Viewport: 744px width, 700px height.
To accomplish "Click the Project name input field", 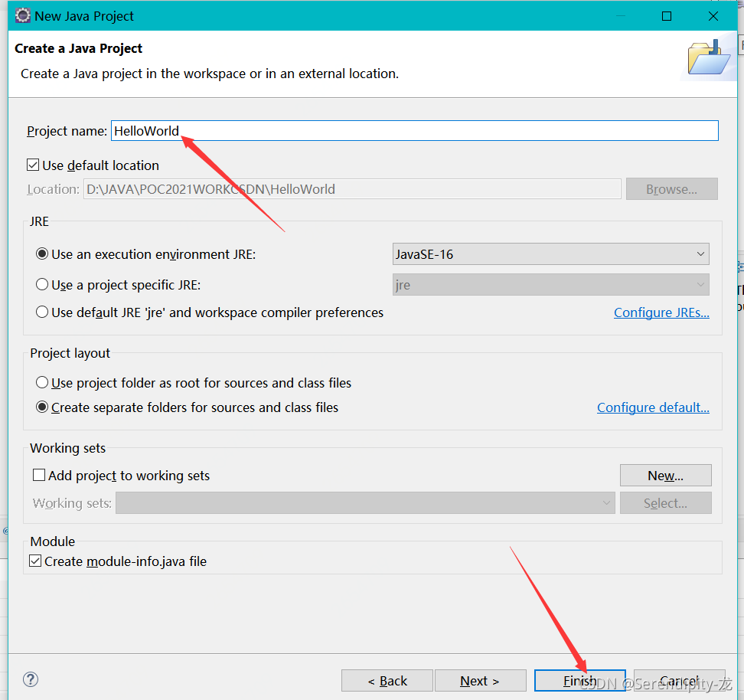I will point(415,131).
